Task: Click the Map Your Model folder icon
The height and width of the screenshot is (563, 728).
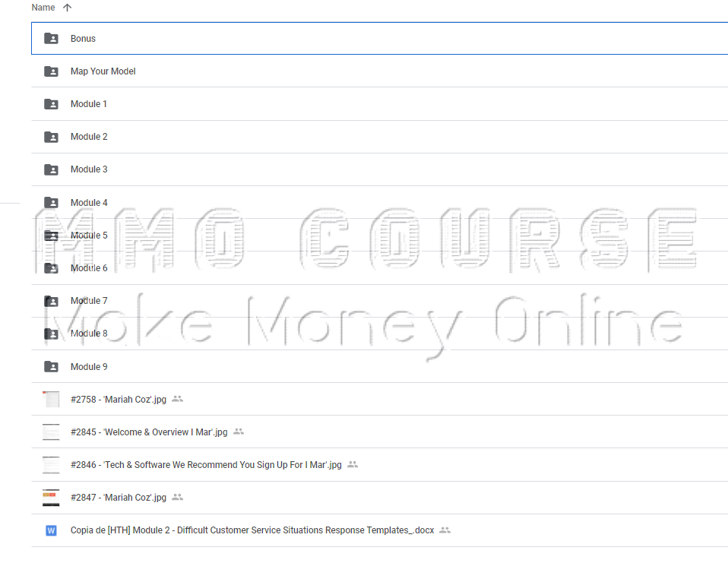Action: (51, 71)
